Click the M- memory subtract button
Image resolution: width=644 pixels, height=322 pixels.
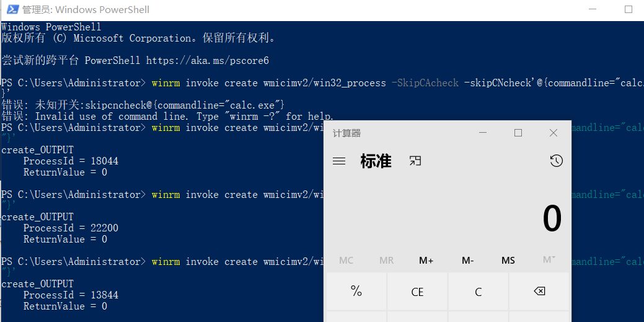coord(468,261)
